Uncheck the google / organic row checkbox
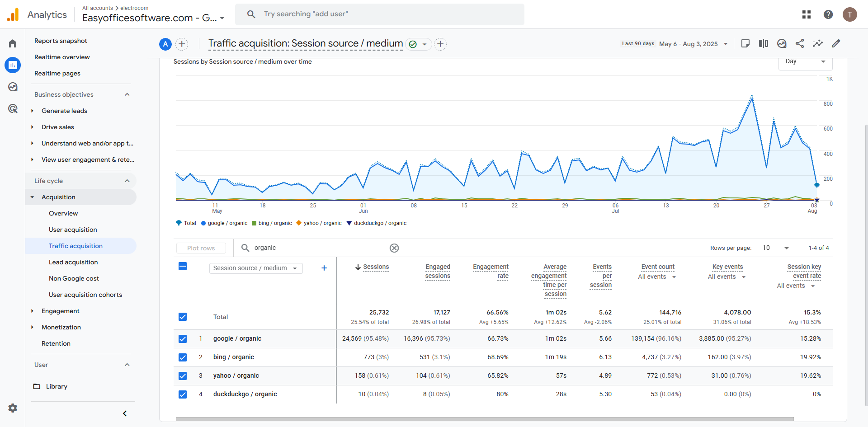The image size is (868, 427). (183, 339)
